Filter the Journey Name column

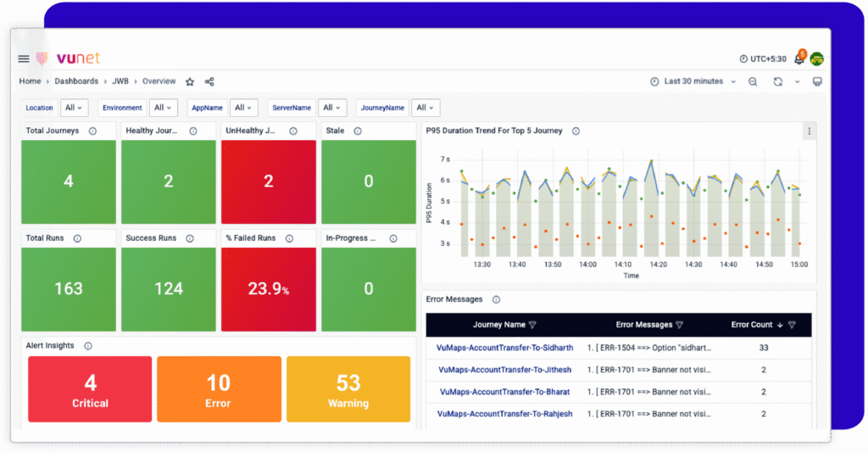tap(532, 325)
